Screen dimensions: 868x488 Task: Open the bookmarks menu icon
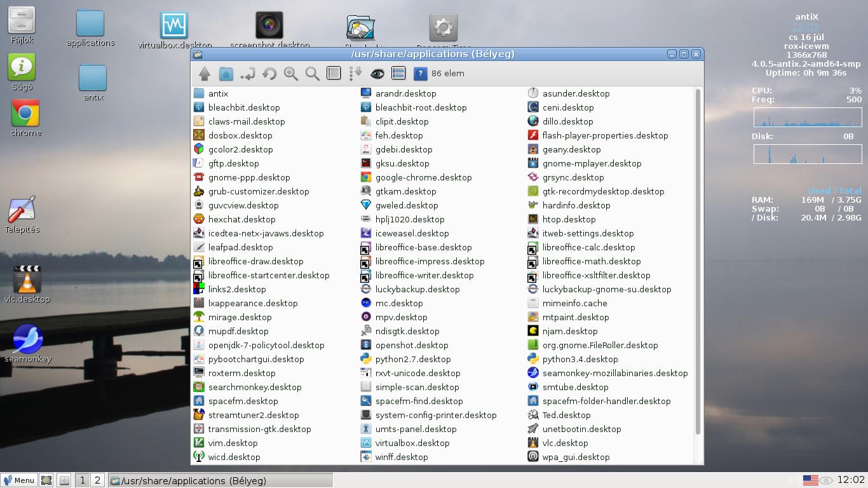[x=248, y=74]
